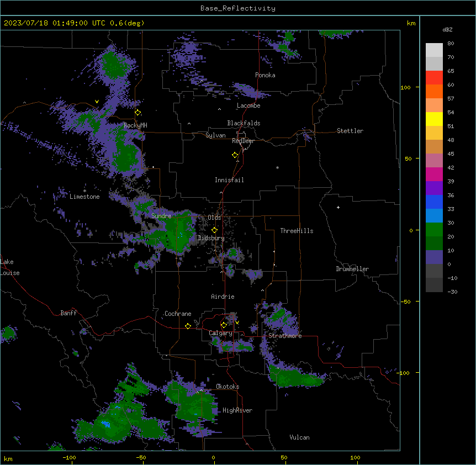Select the Blackfalds label
The height and width of the screenshot is (465, 476).
(x=244, y=123)
